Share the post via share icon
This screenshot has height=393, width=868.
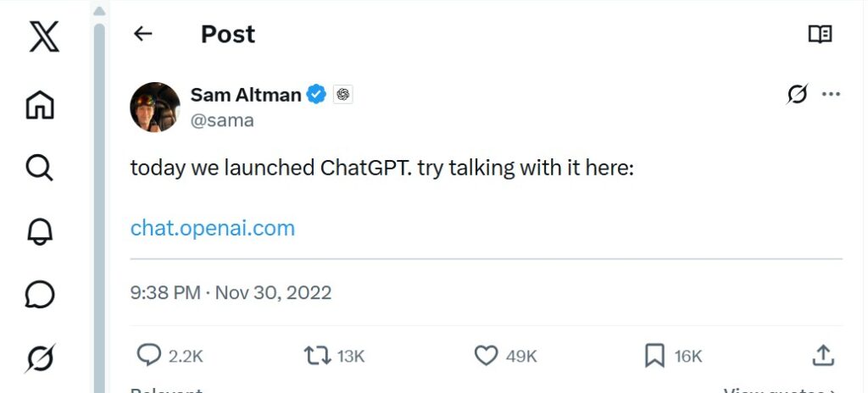(x=823, y=356)
